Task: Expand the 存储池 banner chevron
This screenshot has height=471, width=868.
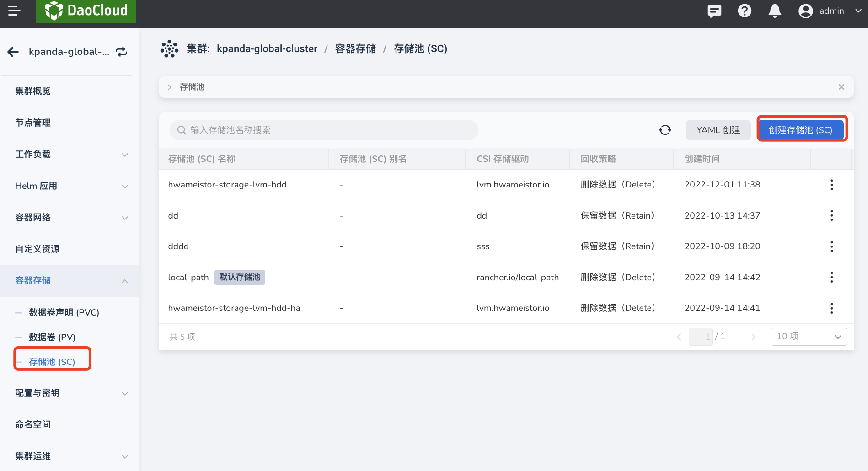Action: click(170, 87)
